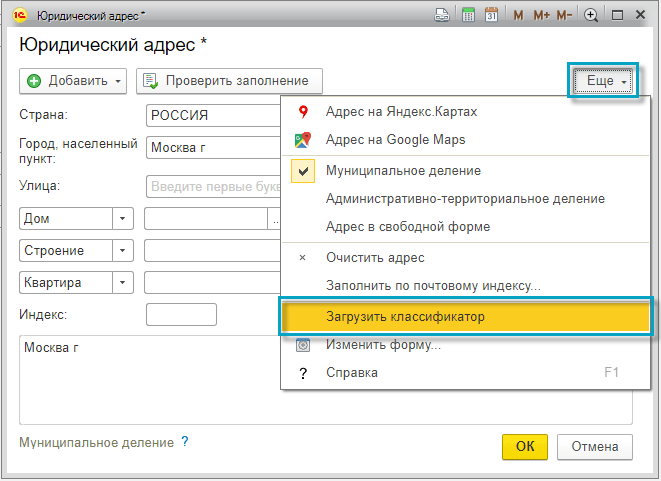Select Административно-территориальное деление option
The image size is (661, 481).
tap(465, 199)
